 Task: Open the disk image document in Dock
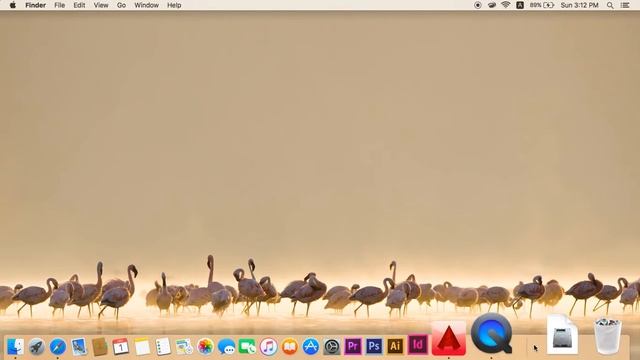[x=562, y=334]
